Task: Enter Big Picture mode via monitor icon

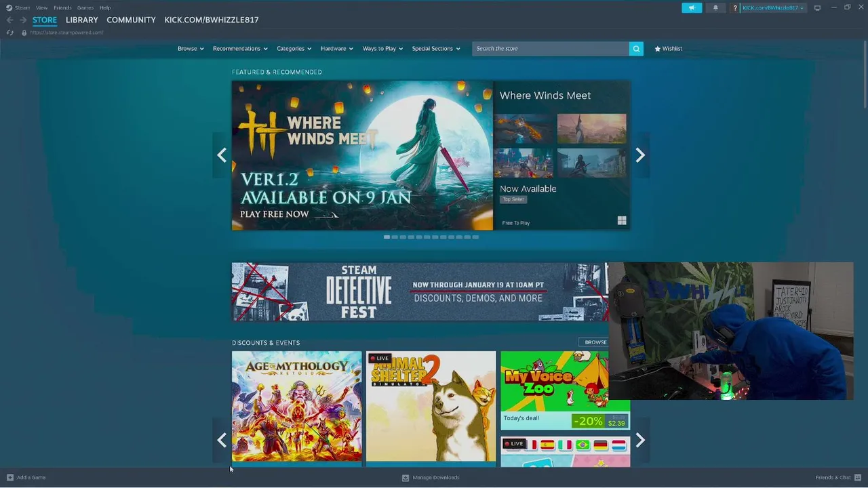Action: pos(817,8)
